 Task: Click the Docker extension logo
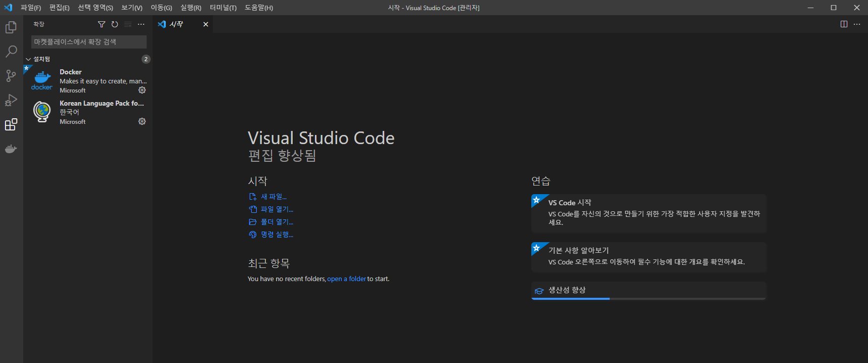point(42,80)
